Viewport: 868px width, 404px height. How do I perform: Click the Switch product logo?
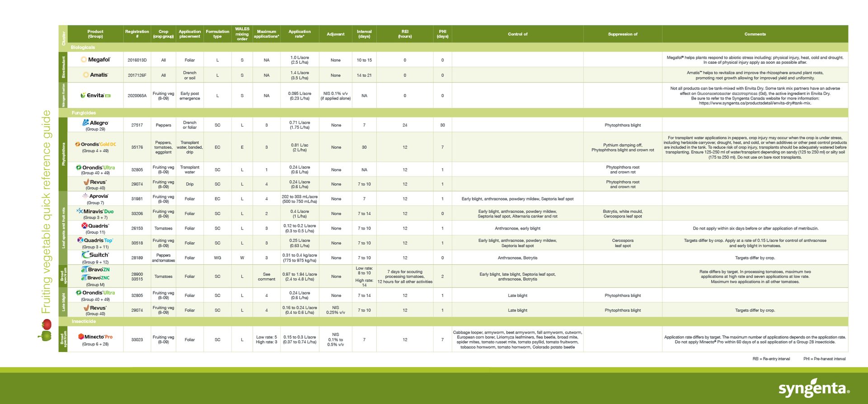(x=95, y=255)
